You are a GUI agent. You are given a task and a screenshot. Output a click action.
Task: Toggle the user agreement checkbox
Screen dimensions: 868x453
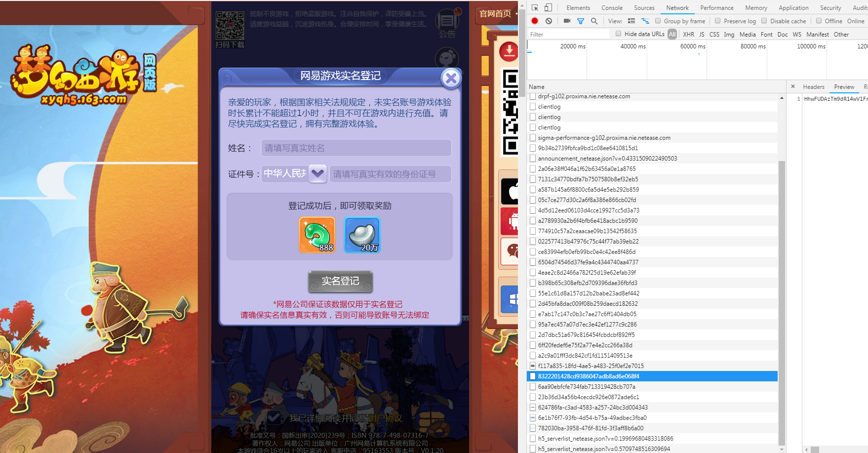(274, 418)
